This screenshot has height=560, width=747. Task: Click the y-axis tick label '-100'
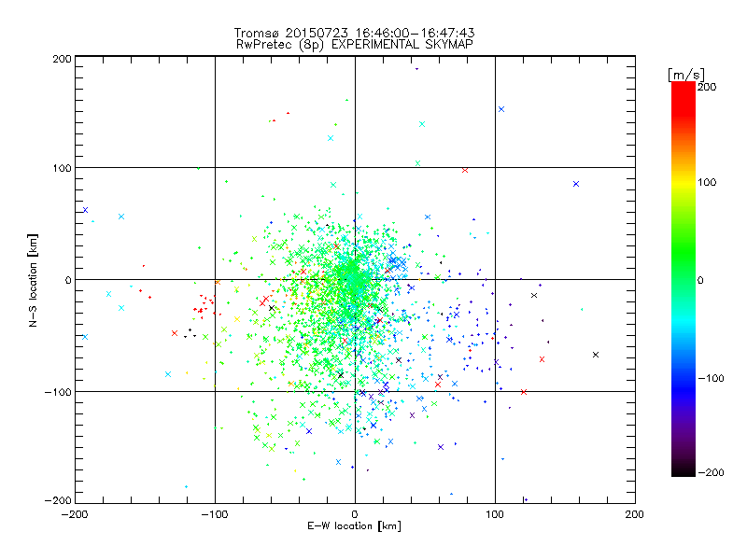[58, 392]
